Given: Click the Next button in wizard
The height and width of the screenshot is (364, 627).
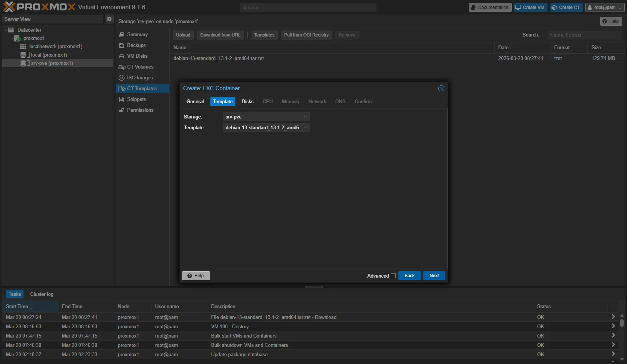Looking at the screenshot, I should pyautogui.click(x=434, y=276).
